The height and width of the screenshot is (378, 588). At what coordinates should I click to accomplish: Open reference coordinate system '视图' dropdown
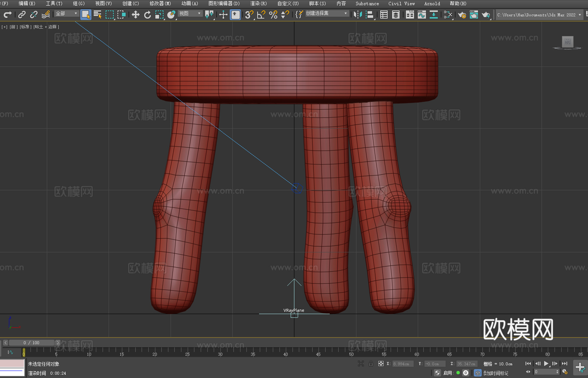[190, 13]
